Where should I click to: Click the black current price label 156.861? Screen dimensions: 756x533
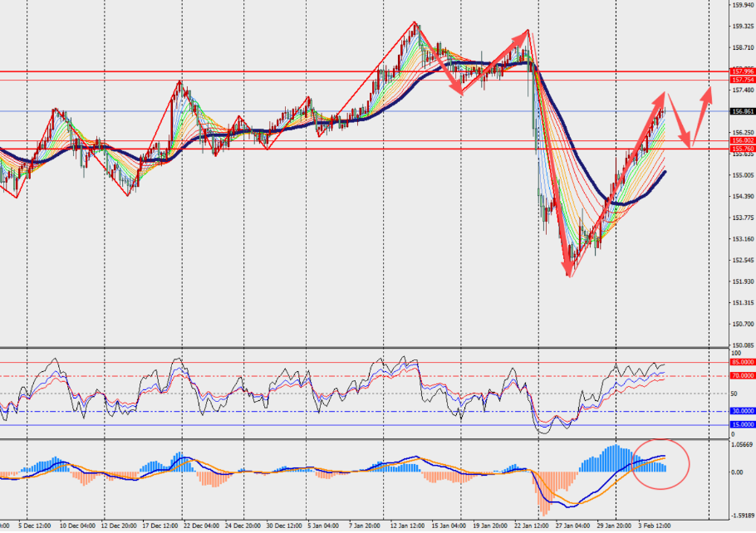(742, 111)
